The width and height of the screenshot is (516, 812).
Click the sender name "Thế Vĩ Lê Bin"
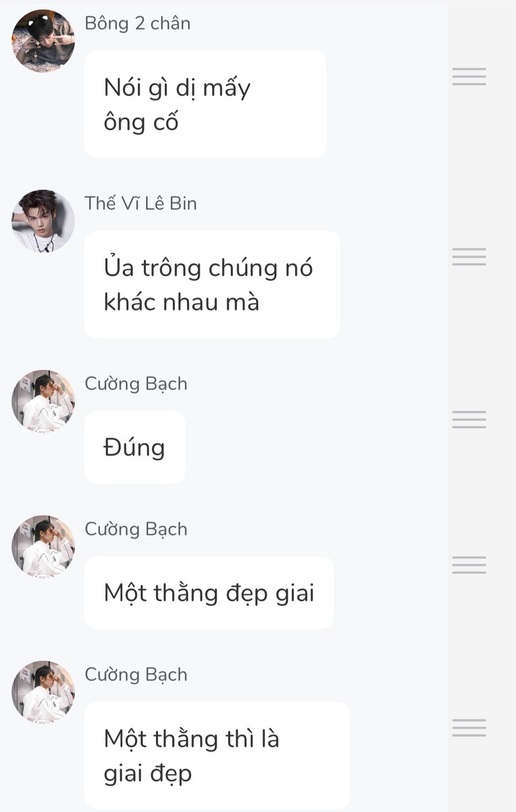[x=141, y=203]
